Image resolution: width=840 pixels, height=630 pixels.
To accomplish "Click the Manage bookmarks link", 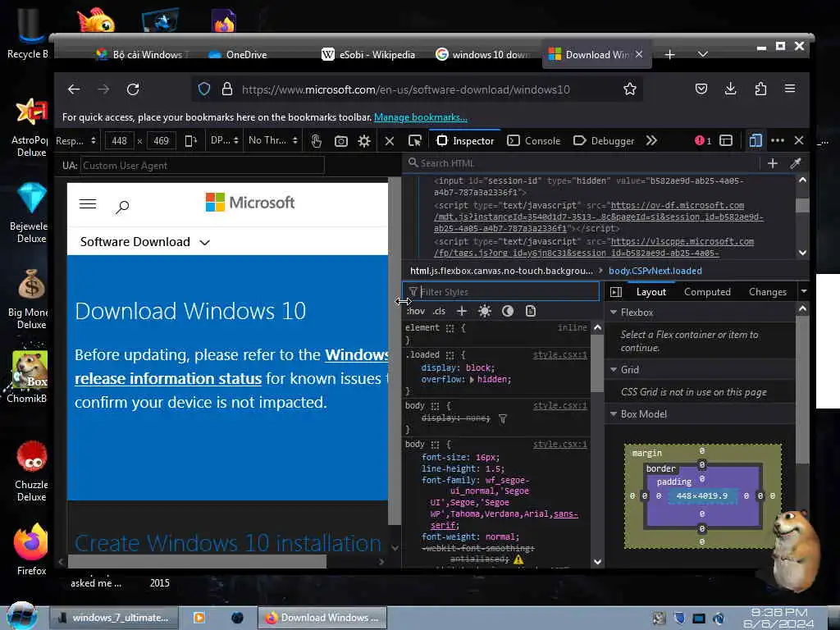I will pos(421,117).
